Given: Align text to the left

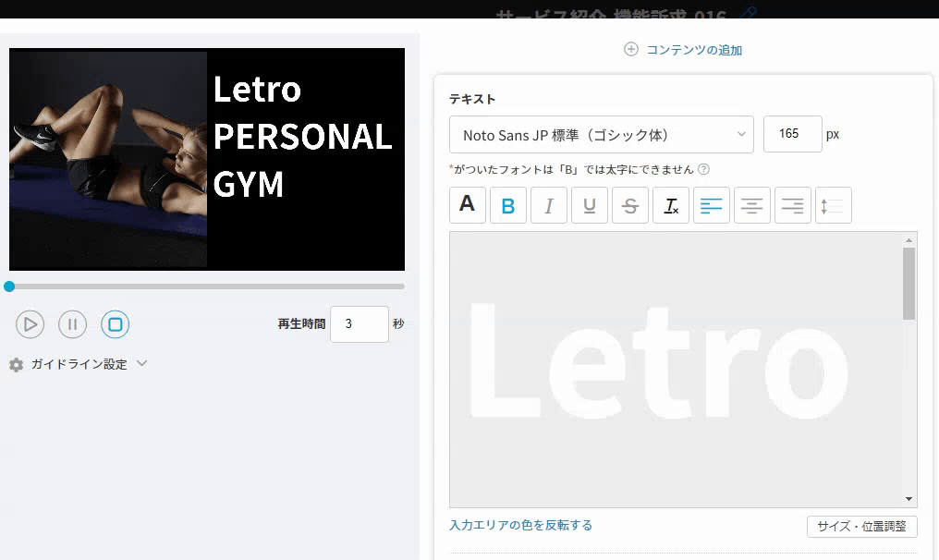Looking at the screenshot, I should tap(712, 205).
